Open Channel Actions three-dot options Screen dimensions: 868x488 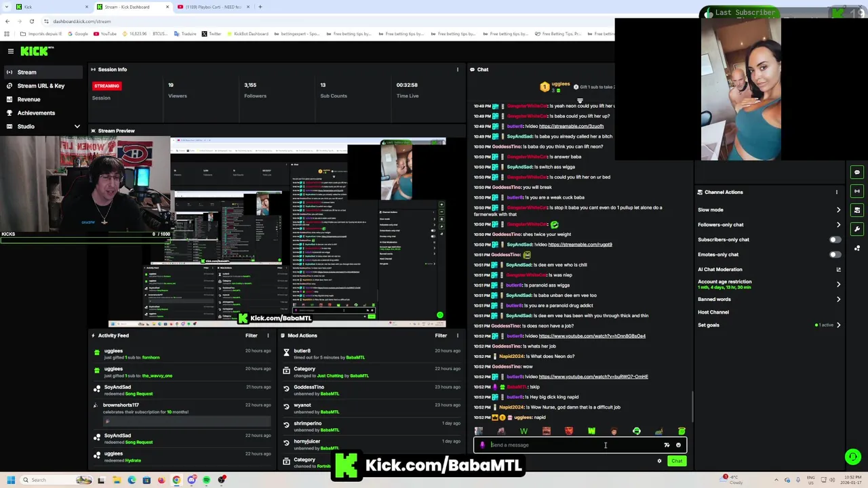coord(836,192)
